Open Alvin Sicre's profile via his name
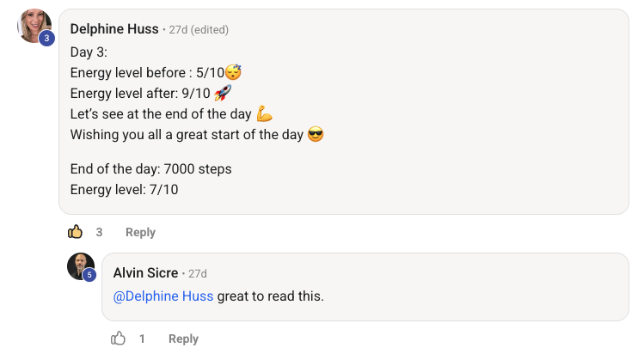The width and height of the screenshot is (644, 360). coord(145,273)
